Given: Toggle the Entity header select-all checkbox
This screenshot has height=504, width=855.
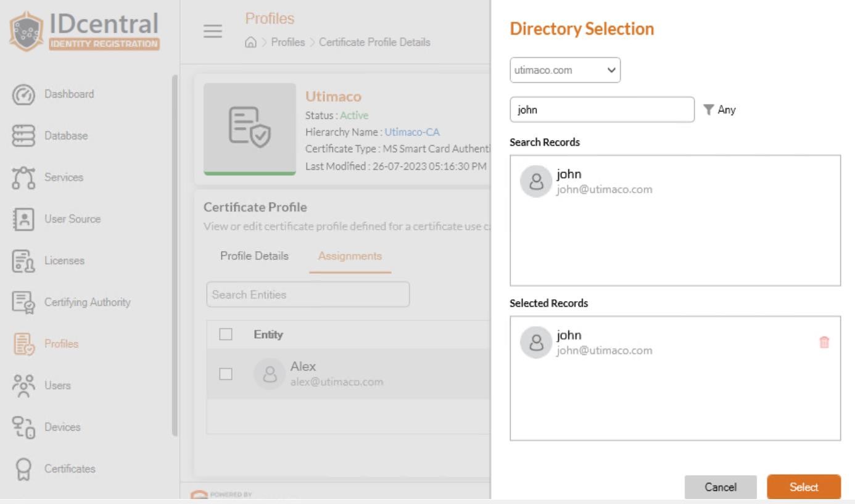Looking at the screenshot, I should pyautogui.click(x=225, y=334).
